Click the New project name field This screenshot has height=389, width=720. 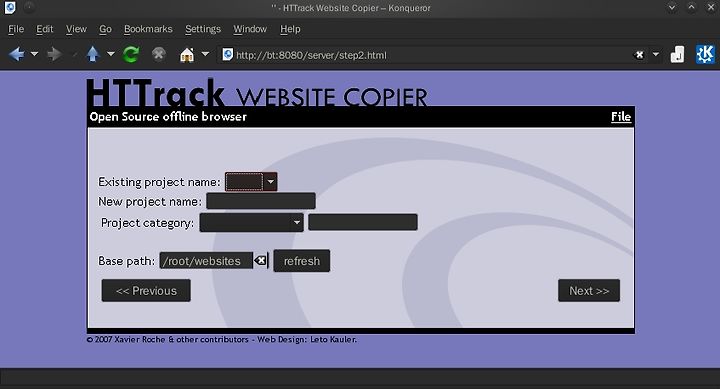pos(261,201)
